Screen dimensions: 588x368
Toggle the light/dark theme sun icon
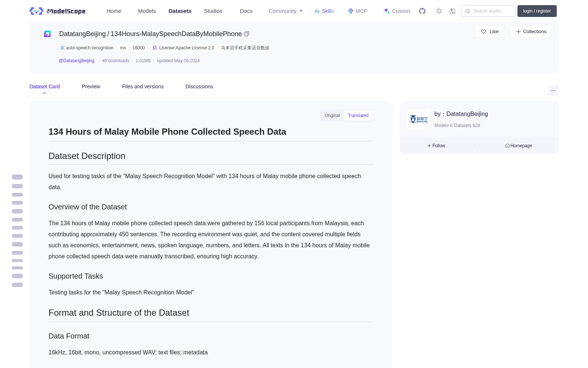(x=439, y=11)
